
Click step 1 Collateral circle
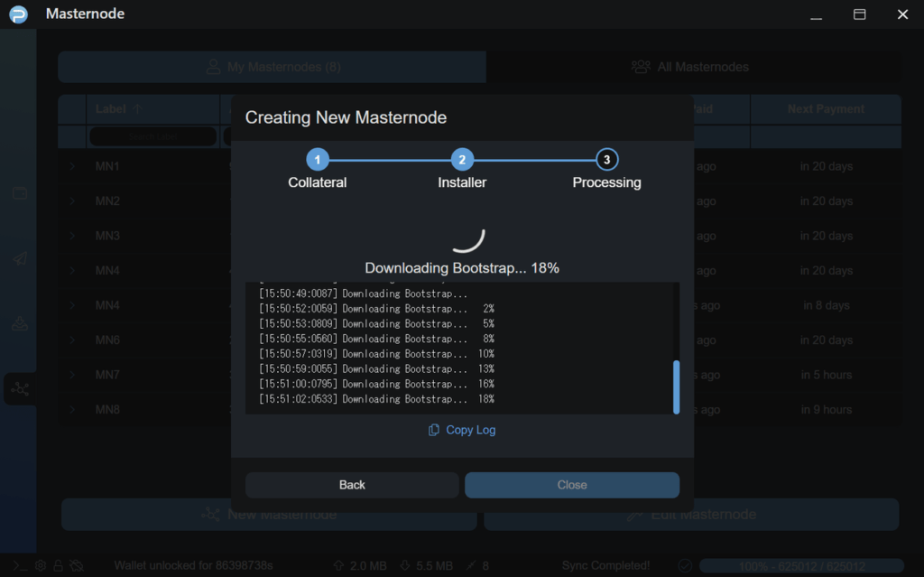[318, 160]
